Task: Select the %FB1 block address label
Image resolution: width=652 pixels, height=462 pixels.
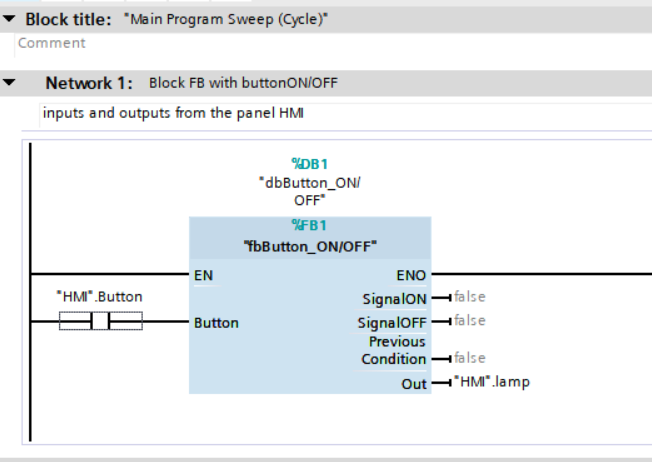Action: pyautogui.click(x=310, y=225)
